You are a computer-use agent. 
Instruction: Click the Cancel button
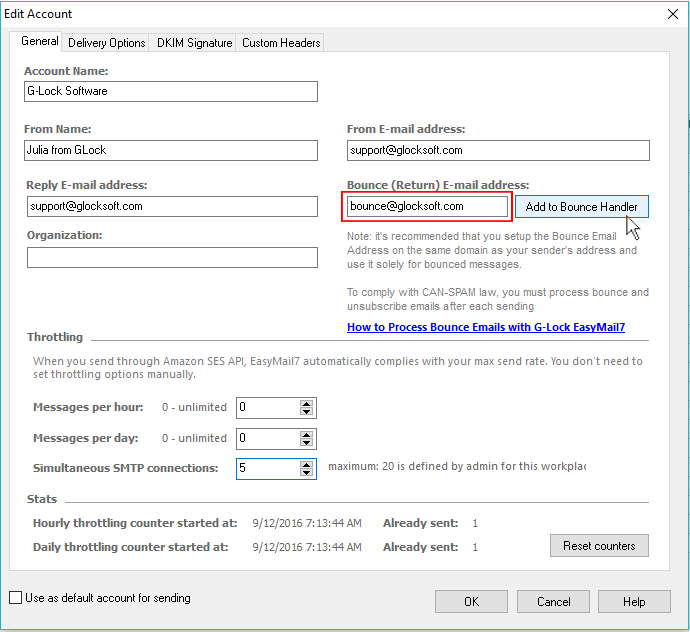tap(553, 602)
